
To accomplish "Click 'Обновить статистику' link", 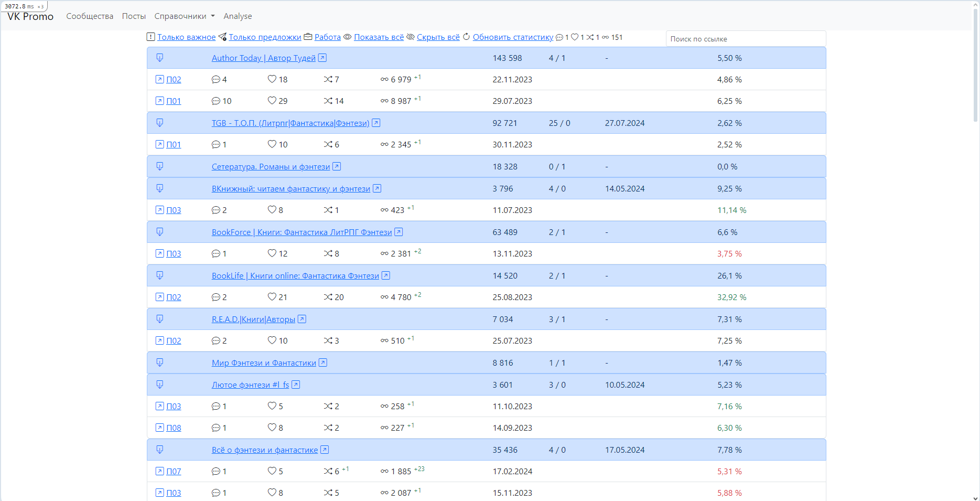I will tap(513, 37).
